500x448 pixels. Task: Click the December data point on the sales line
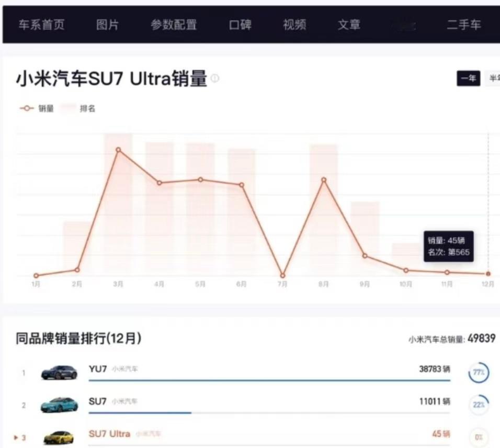(488, 273)
